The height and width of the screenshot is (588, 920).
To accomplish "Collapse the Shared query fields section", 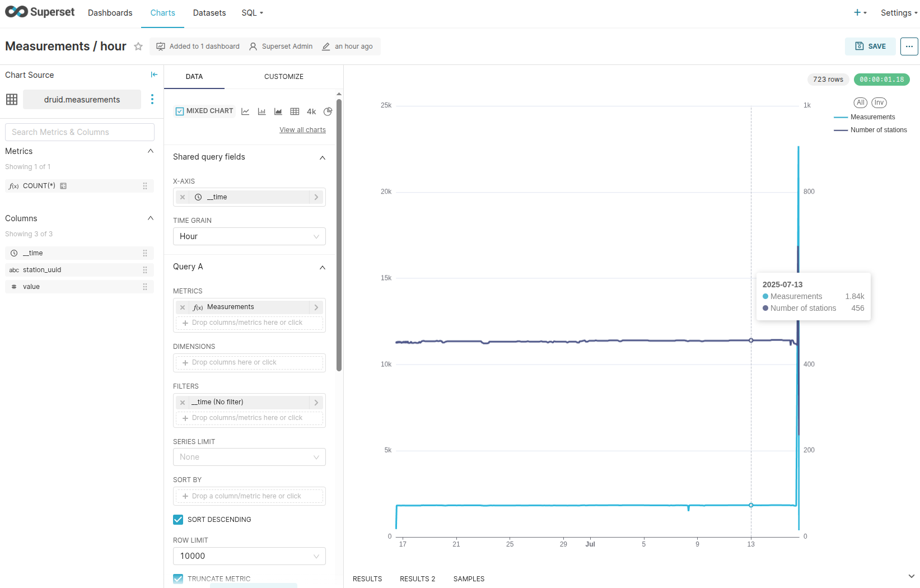I will [323, 157].
